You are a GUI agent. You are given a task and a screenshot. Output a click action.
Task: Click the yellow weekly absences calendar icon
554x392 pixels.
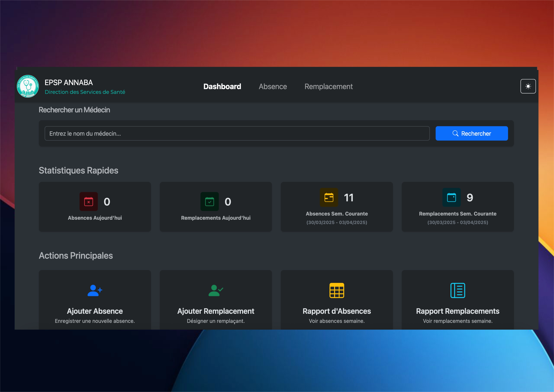click(329, 198)
